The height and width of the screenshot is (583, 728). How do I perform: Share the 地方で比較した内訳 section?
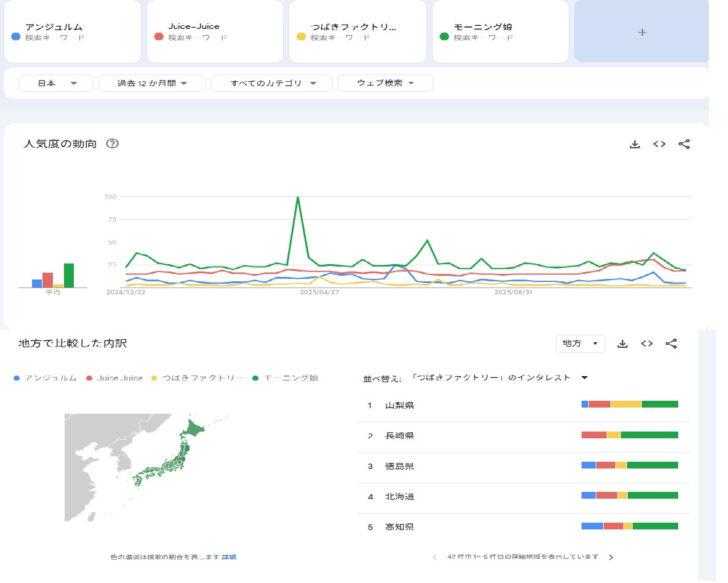tap(671, 344)
